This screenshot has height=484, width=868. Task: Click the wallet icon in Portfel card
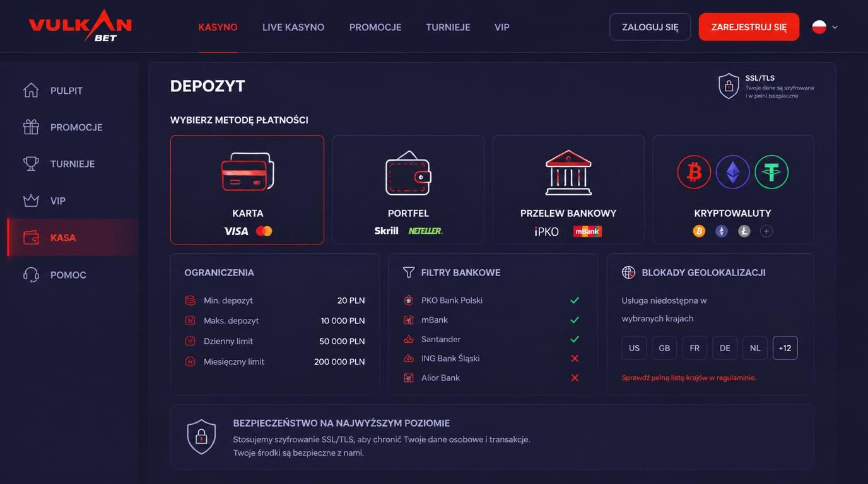(x=408, y=173)
